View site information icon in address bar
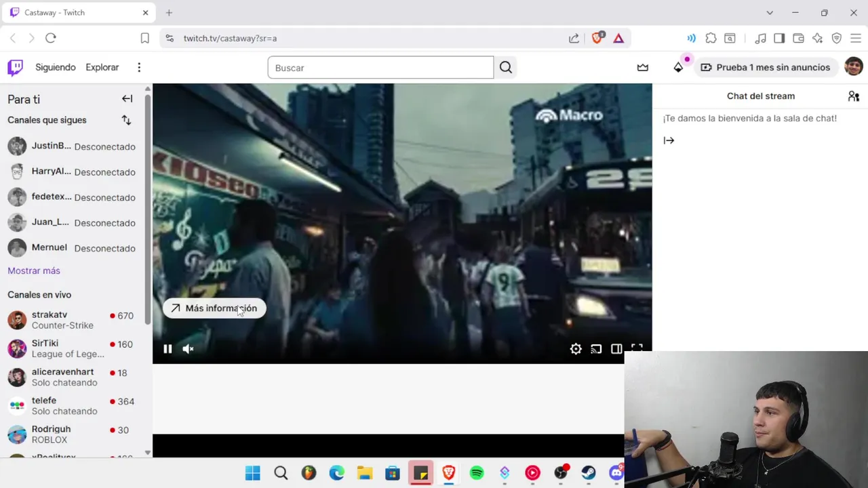Image resolution: width=868 pixels, height=488 pixels. (170, 38)
